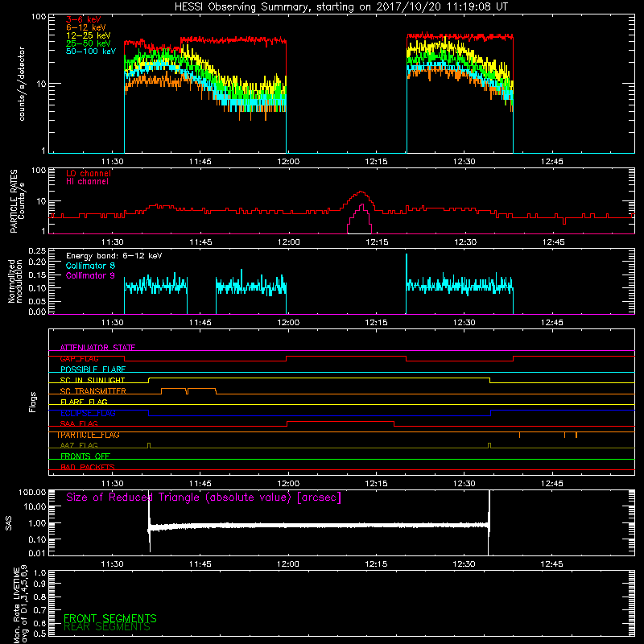Click the 12:30 tick under the count-rate plot
Image resolution: width=644 pixels, height=644 pixels.
tap(464, 162)
